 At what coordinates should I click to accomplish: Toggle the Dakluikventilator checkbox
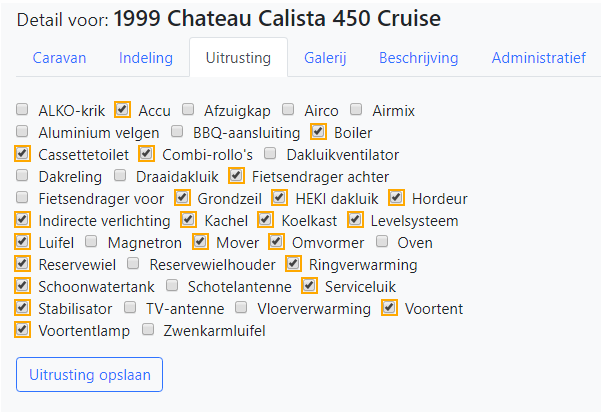coord(271,154)
